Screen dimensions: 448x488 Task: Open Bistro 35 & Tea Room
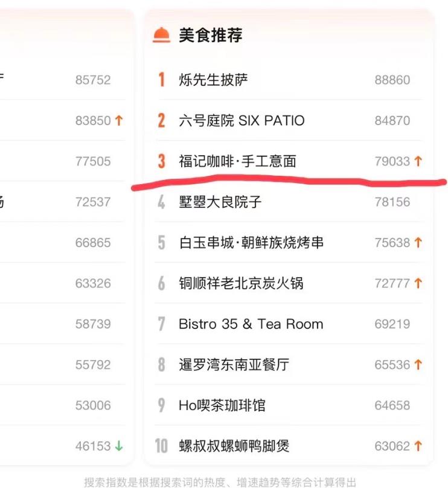click(x=251, y=324)
